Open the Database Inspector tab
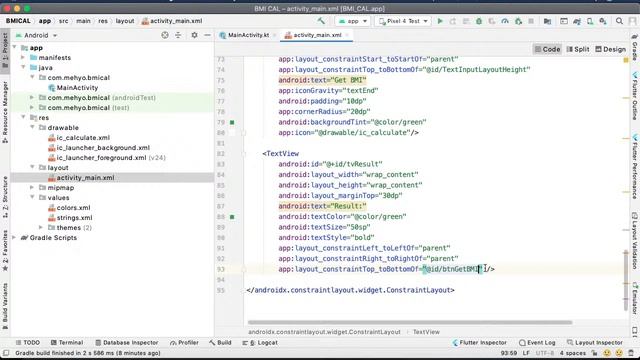640x360 pixels. click(127, 342)
